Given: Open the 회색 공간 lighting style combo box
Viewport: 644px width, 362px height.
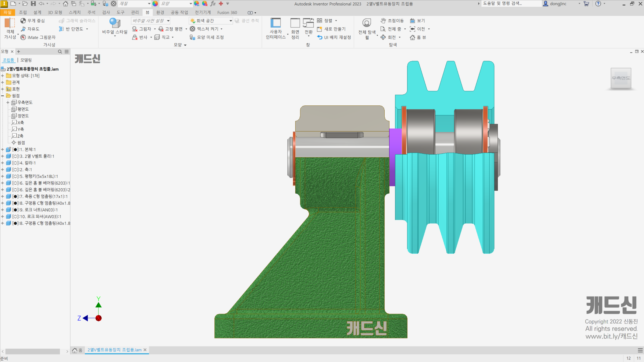Looking at the screenshot, I should point(211,21).
